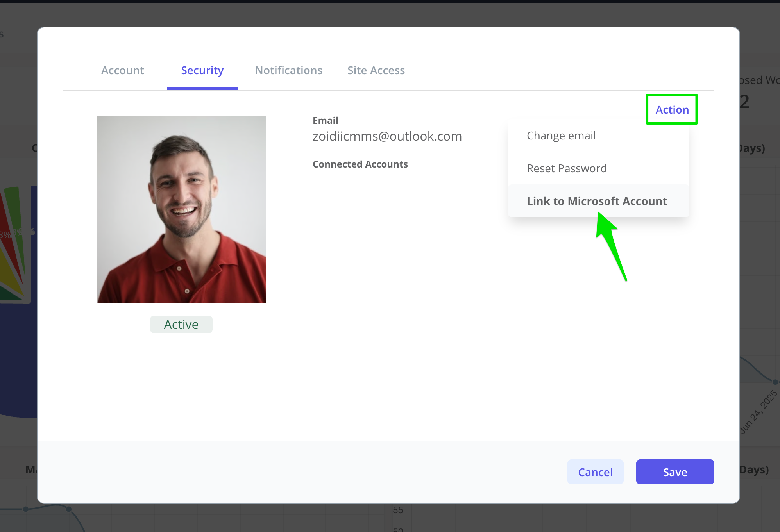Viewport: 780px width, 532px height.
Task: Switch to the Account tab
Action: [x=122, y=70]
